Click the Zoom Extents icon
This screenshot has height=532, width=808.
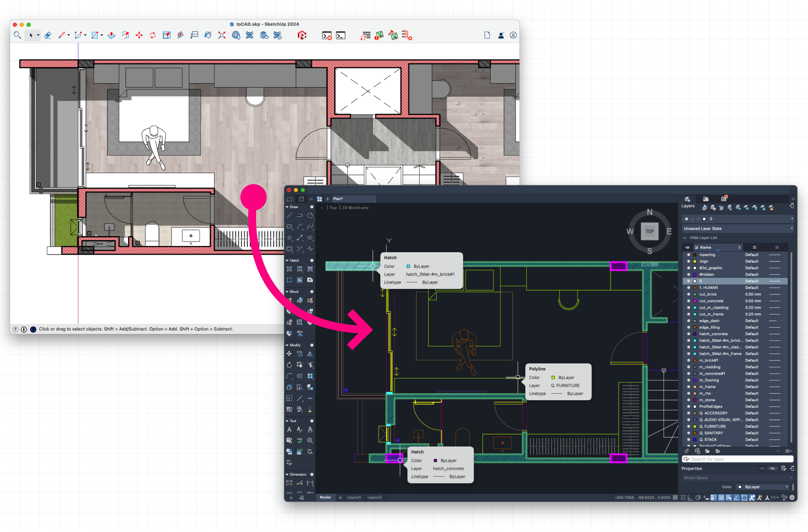(x=222, y=35)
